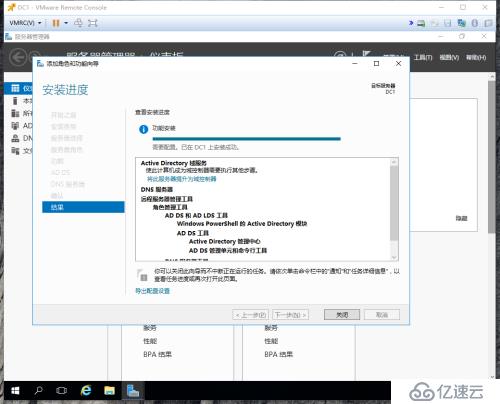500x404 pixels.
Task: Click the message log icon at the end of VMRC tray
Action: [488, 23]
